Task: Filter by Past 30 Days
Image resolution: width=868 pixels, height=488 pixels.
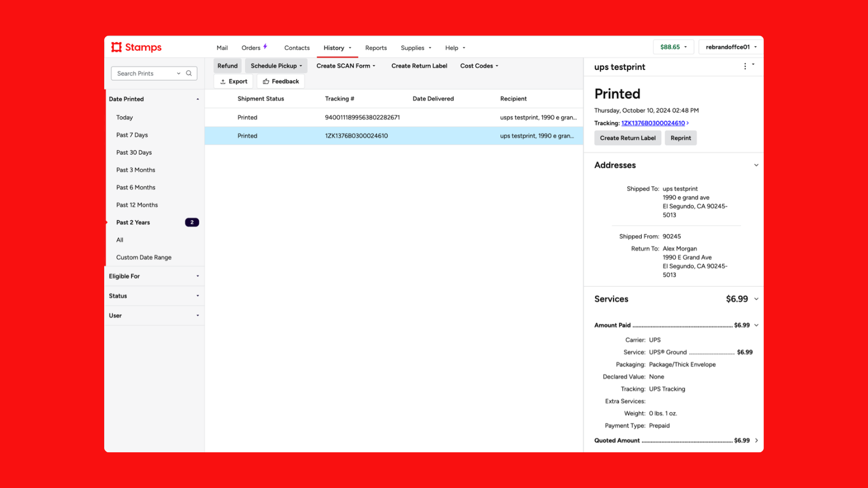Action: pyautogui.click(x=134, y=152)
